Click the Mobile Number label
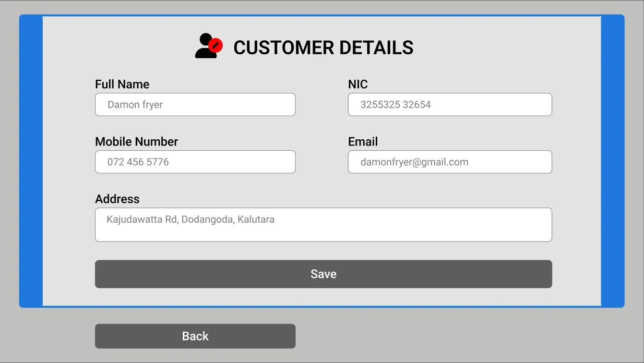 [137, 142]
